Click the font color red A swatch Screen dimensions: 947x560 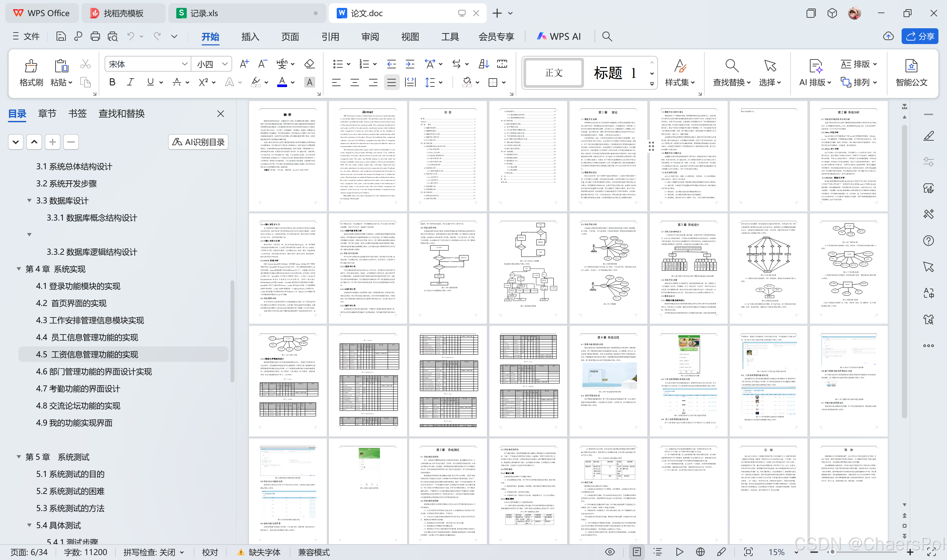[282, 82]
